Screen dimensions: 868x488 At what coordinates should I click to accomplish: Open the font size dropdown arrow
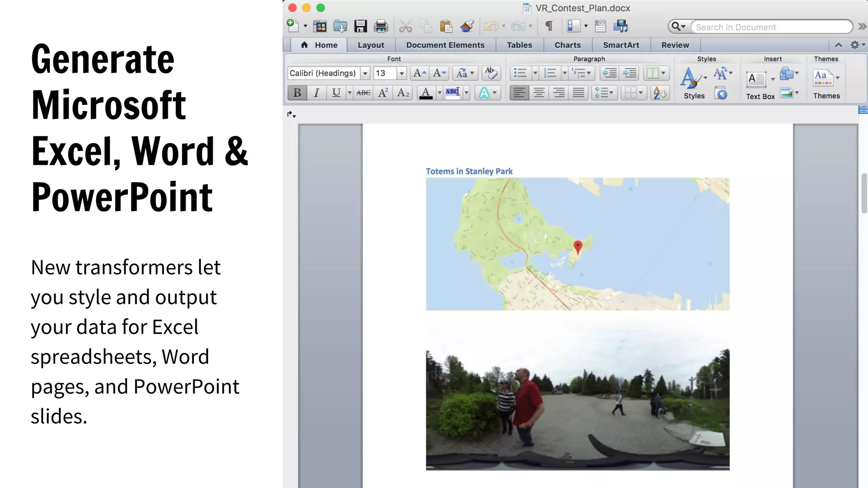click(x=401, y=73)
